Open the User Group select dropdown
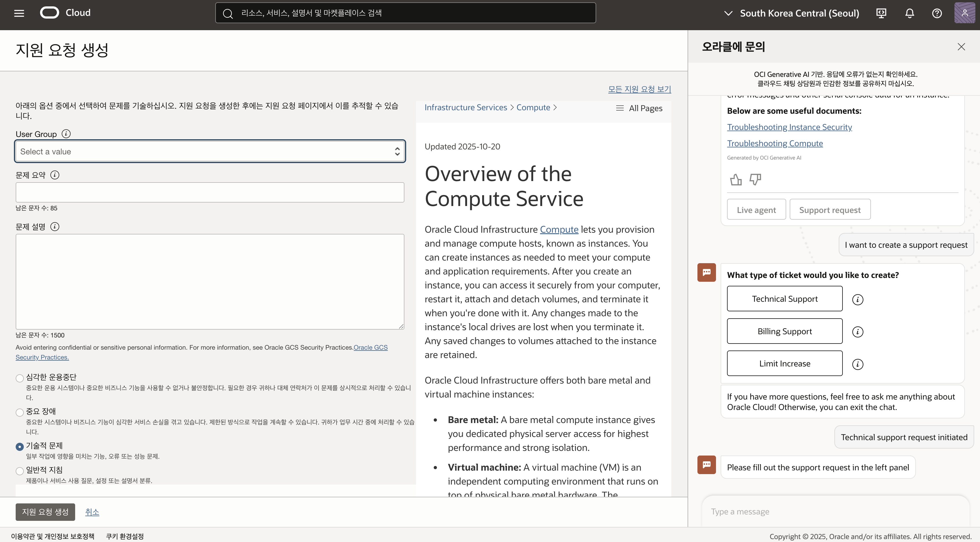Image resolution: width=980 pixels, height=542 pixels. 210,151
